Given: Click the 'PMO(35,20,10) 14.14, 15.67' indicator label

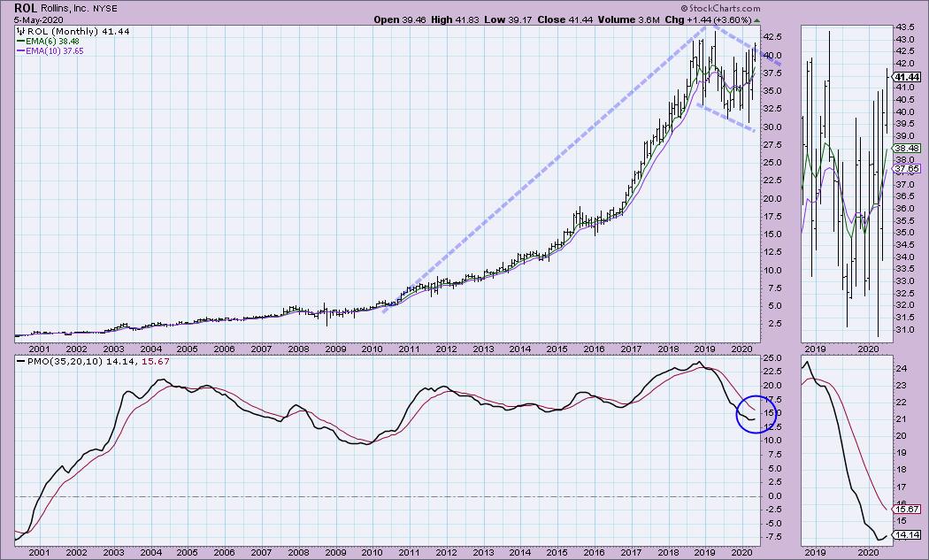Looking at the screenshot, I should click(x=98, y=361).
